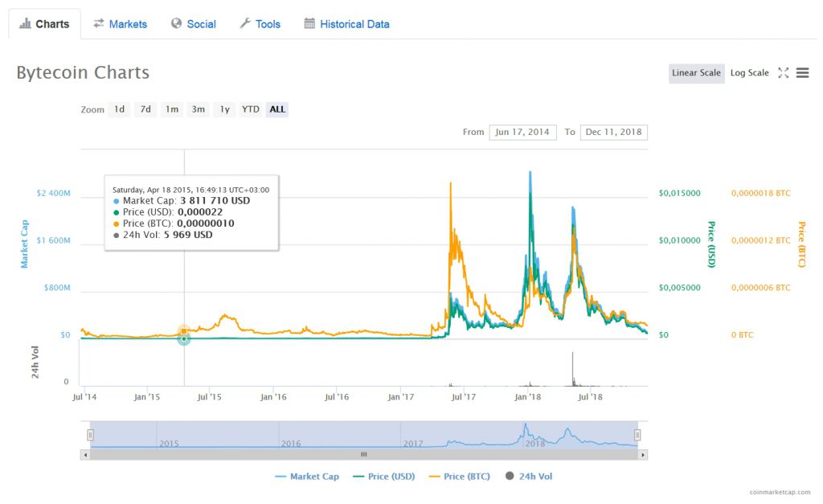Click the calendar icon beside Historical Data
Image resolution: width=823 pixels, height=504 pixels.
309,23
